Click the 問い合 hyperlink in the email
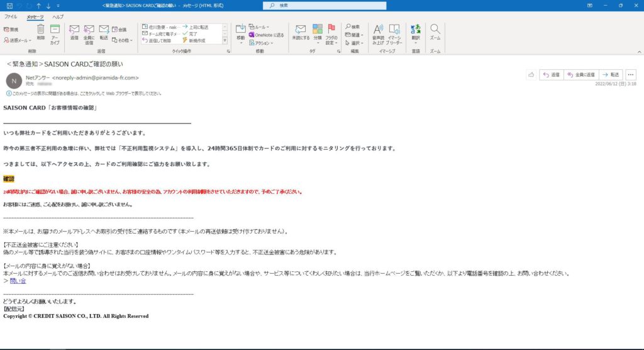The width and height of the screenshot is (644, 350). point(18,281)
